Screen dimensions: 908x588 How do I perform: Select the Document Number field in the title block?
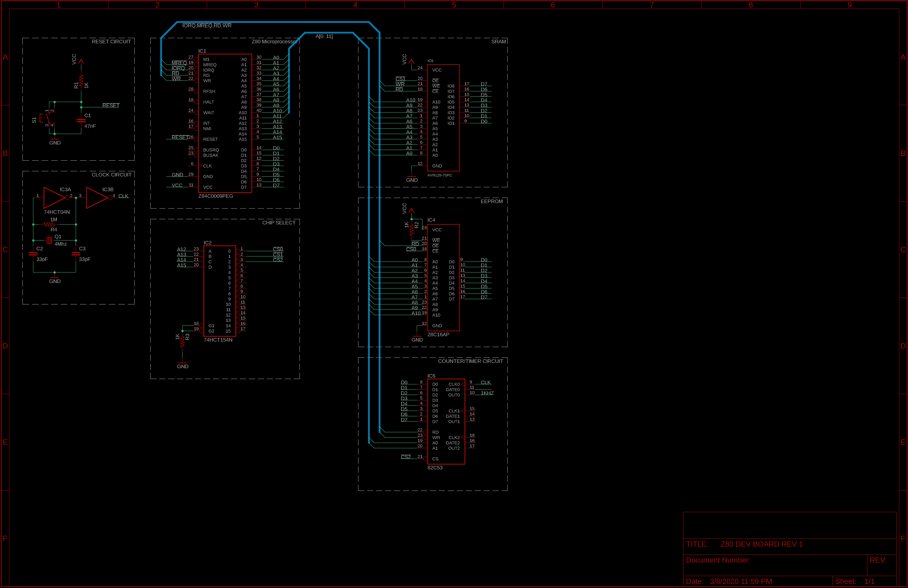[x=718, y=560]
